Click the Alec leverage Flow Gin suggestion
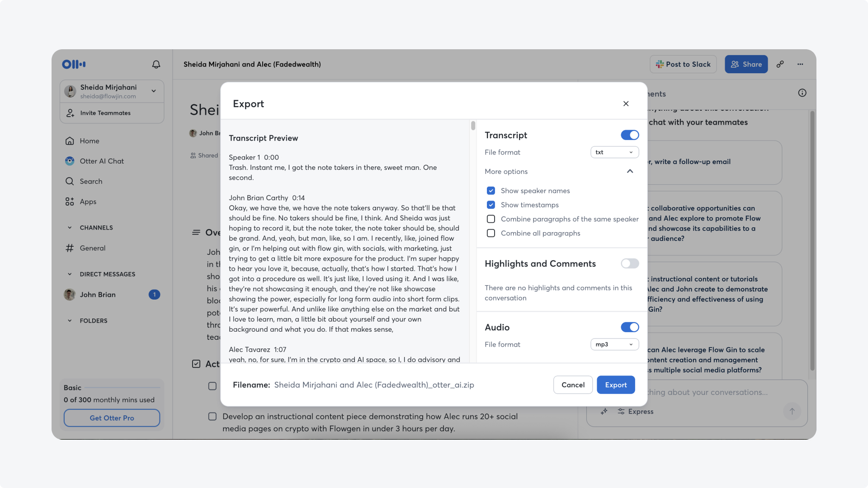The width and height of the screenshot is (868, 488). coord(714,357)
